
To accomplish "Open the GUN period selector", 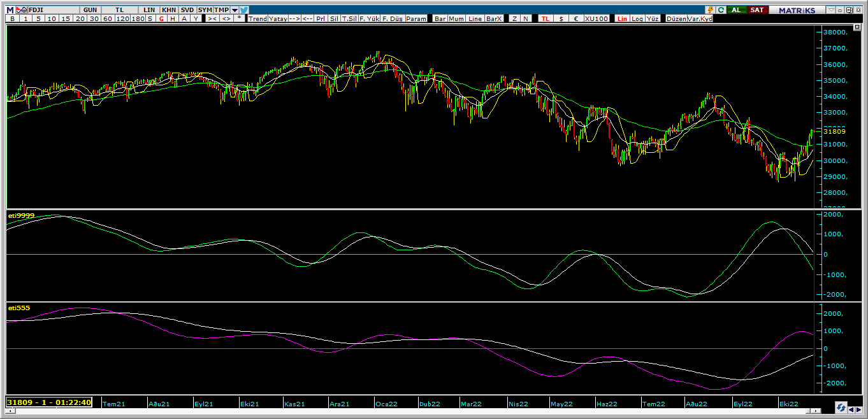I will pos(90,10).
